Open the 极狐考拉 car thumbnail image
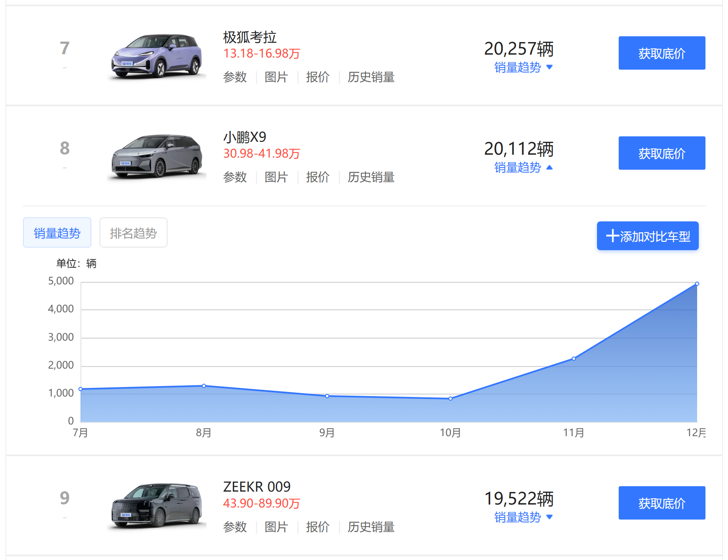 (157, 56)
